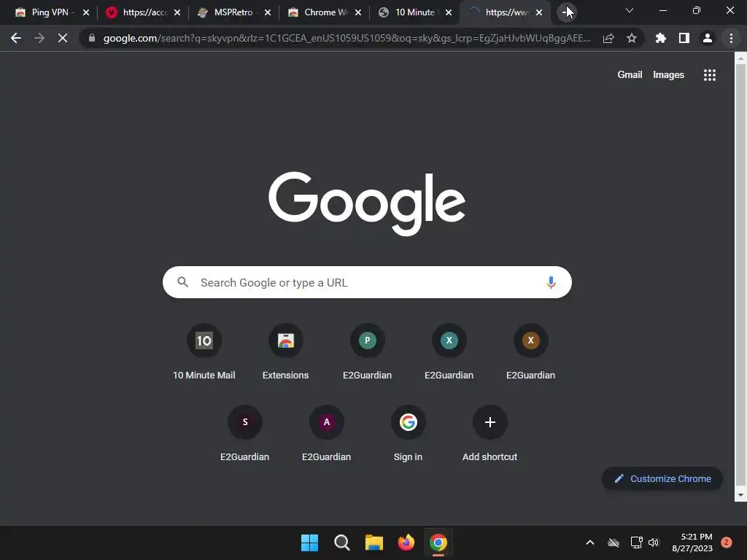Screen dimensions: 747x560
Task: Show hidden system tray icons
Action: coord(589,542)
